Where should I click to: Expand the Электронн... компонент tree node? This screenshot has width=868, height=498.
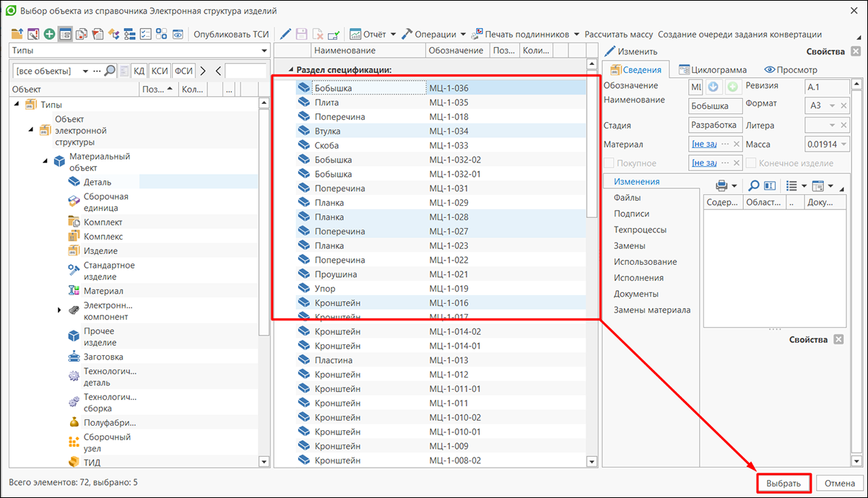[x=59, y=310]
